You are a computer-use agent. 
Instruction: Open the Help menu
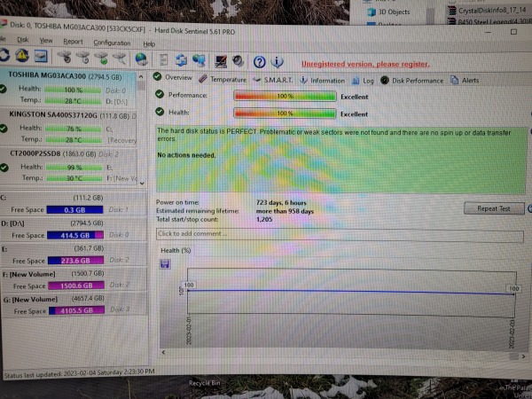click(x=149, y=43)
